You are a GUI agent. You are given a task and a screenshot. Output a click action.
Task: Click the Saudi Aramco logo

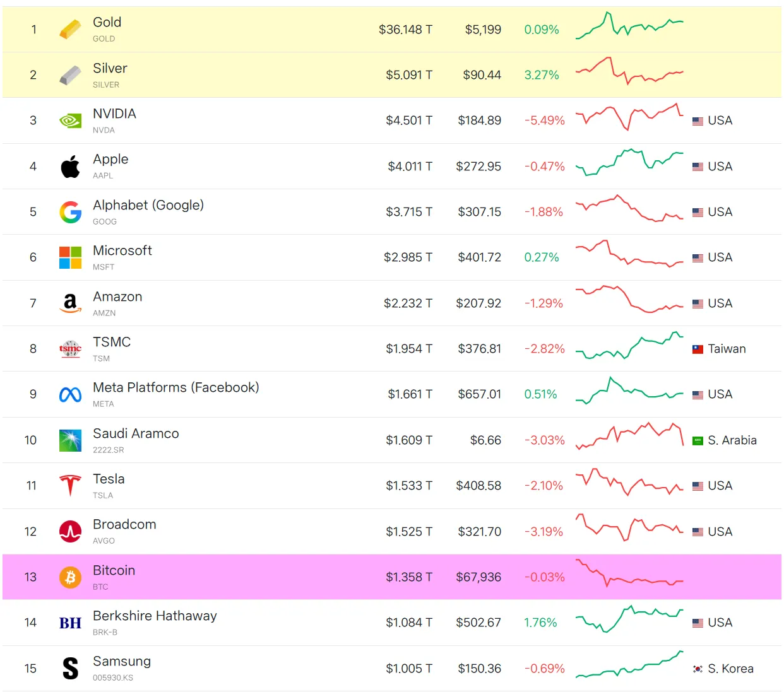coord(70,440)
